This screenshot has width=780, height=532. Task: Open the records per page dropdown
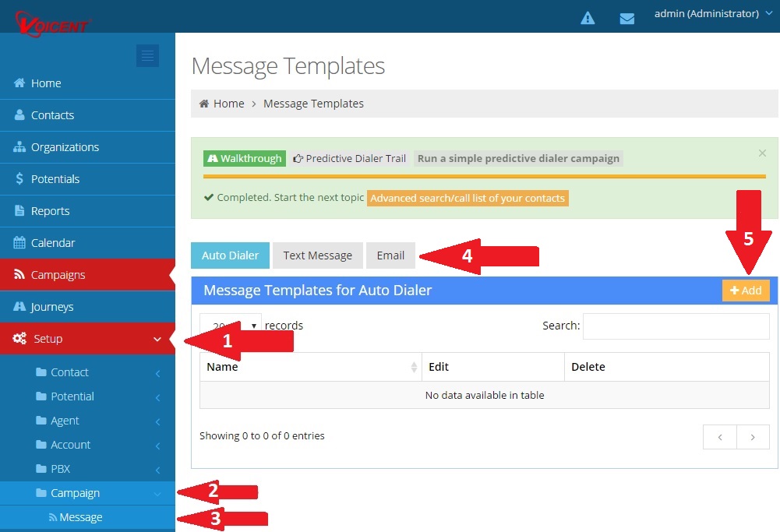tap(231, 326)
